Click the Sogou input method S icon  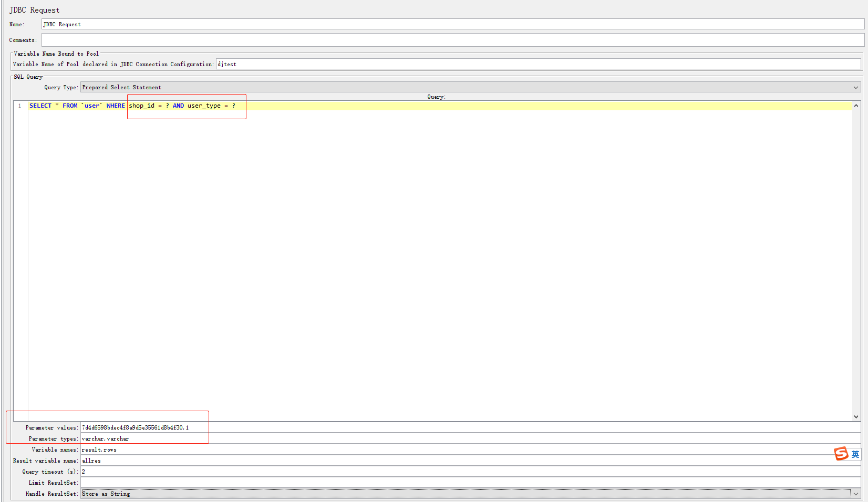[x=841, y=454]
